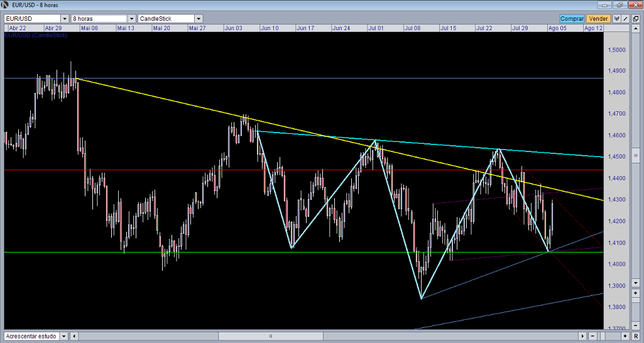Click the vertical zoom plus button
The width and height of the screenshot is (644, 343).
point(636,293)
